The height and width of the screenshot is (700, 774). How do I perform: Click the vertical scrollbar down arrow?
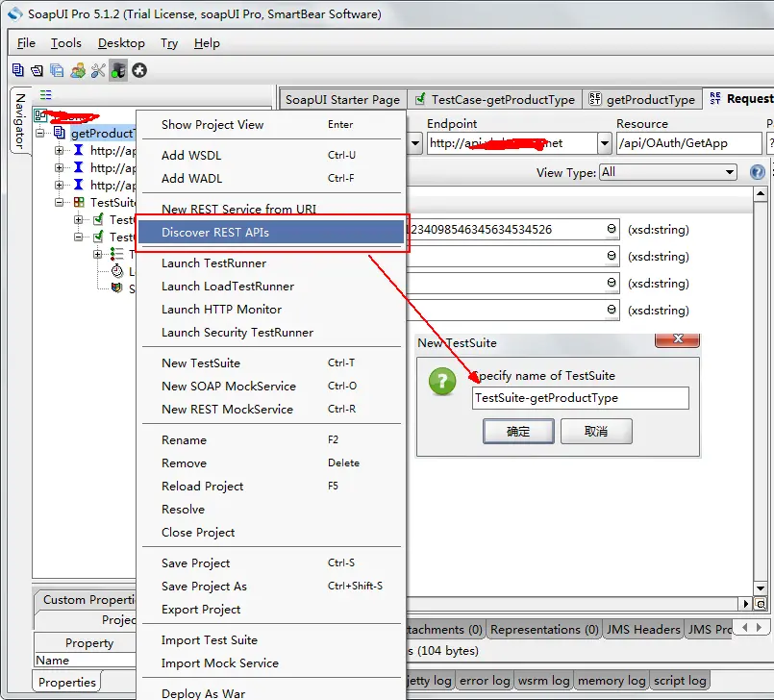coord(761,588)
